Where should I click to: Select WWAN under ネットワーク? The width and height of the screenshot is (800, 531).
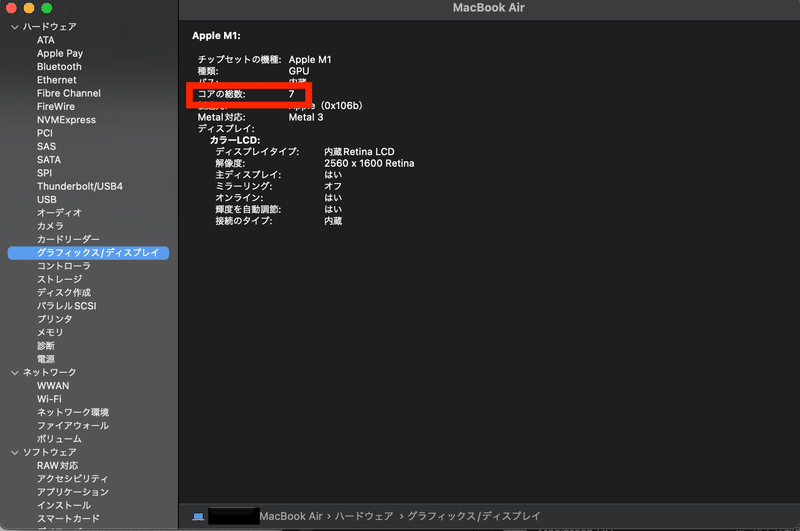coord(53,386)
